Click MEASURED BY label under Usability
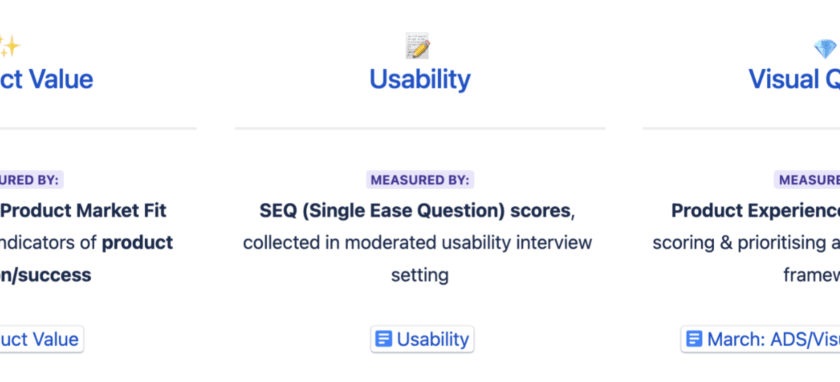This screenshot has width=840, height=382. click(x=420, y=180)
